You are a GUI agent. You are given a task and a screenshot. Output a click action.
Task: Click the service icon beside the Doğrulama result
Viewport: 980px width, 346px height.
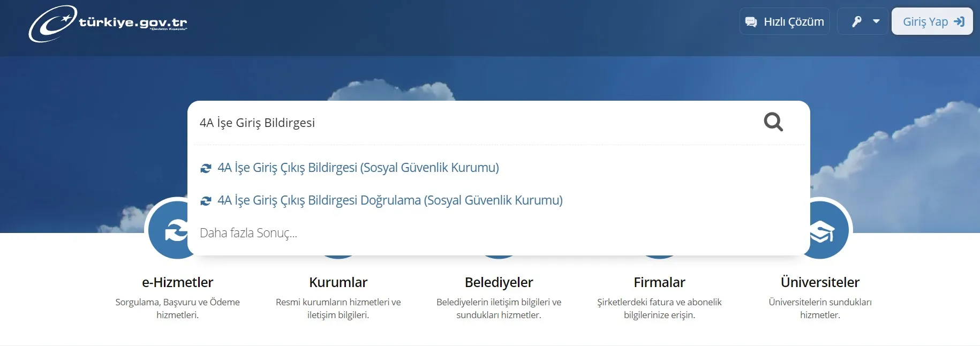206,201
